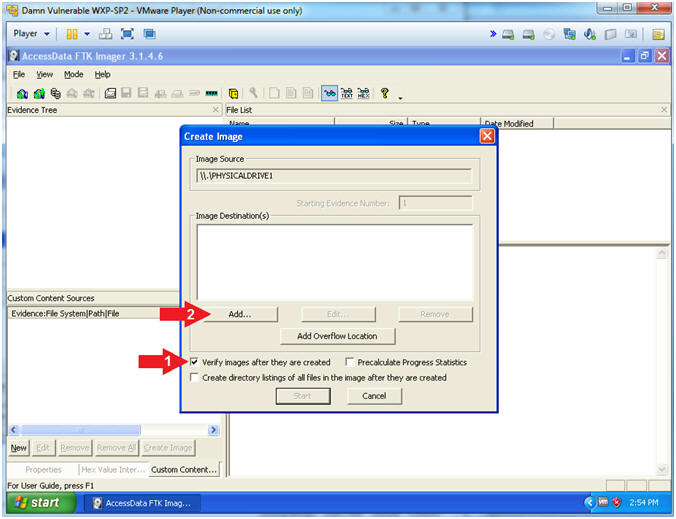Open the Image Mounting toolbar icon

pos(56,93)
